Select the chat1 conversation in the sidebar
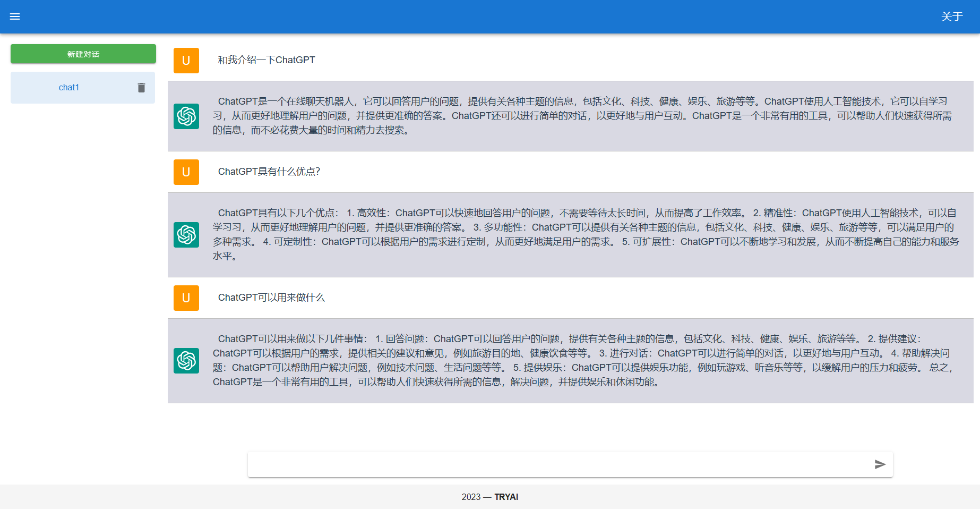 pos(69,87)
